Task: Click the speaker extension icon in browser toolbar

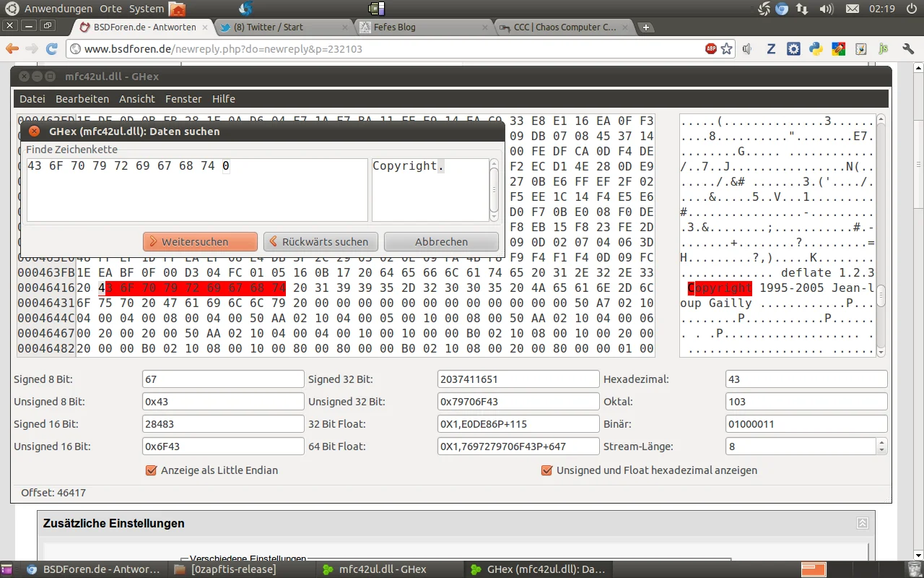Action: 747,49
